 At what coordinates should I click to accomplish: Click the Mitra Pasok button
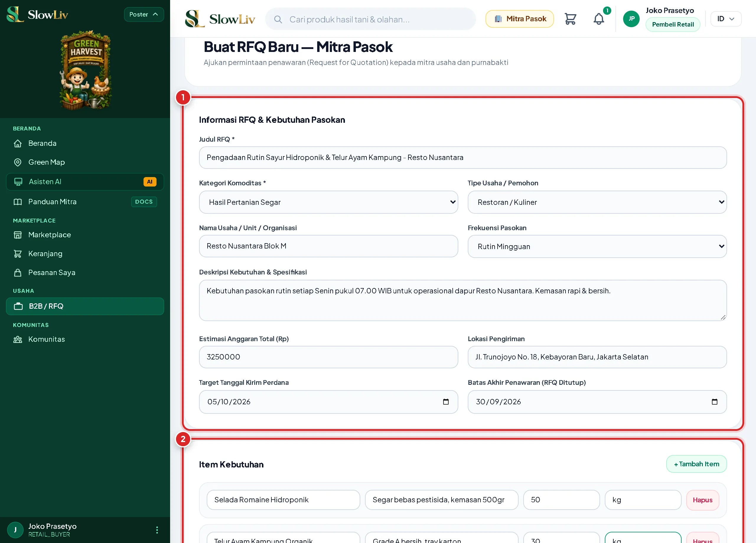pos(520,19)
